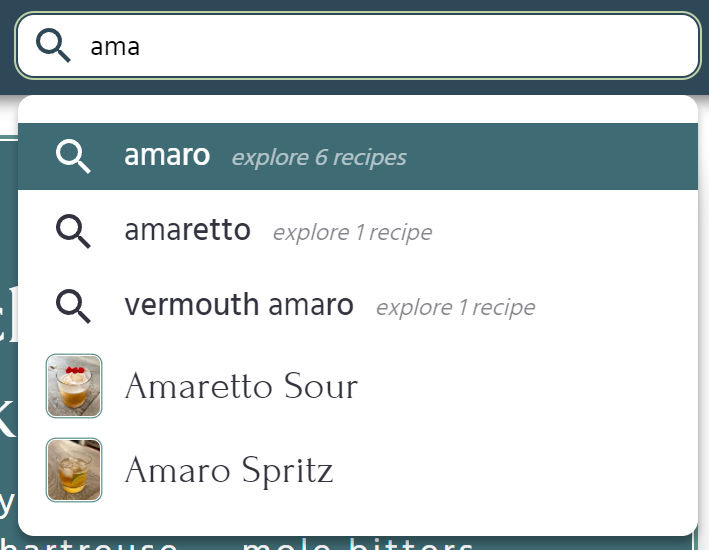709x550 pixels.
Task: Place the cursor on the typed text "ama"
Action: point(115,46)
